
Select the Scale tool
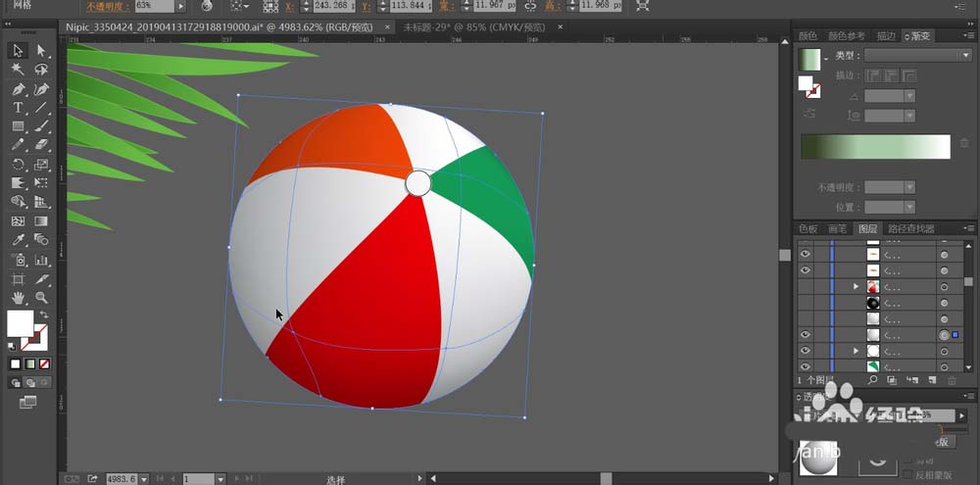pyautogui.click(x=41, y=165)
